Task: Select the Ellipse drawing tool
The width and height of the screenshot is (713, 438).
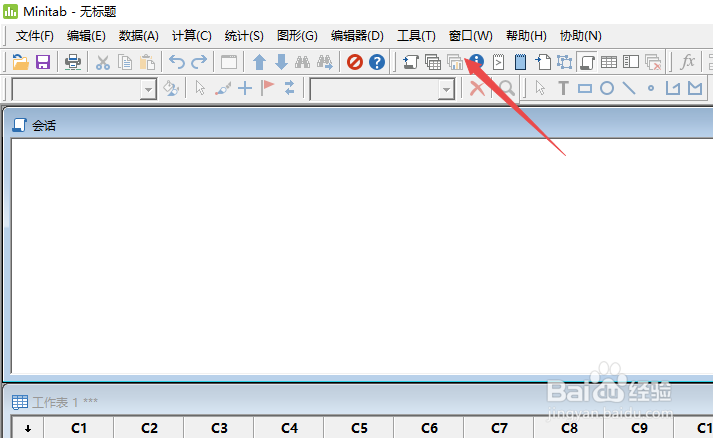Action: (607, 88)
